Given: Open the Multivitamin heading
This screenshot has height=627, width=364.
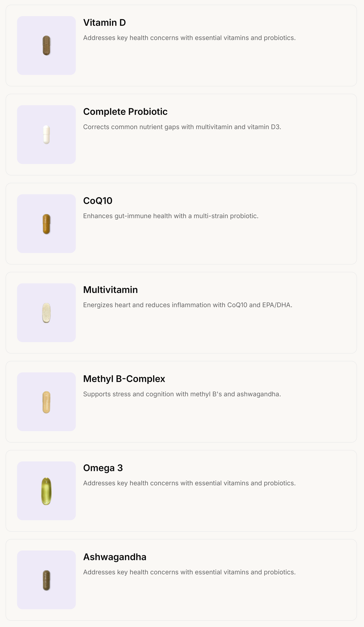Looking at the screenshot, I should click(110, 290).
